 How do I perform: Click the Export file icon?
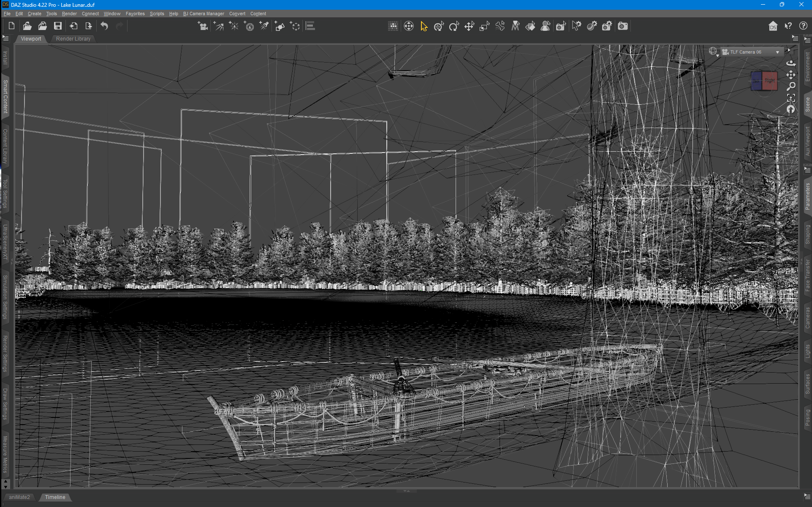(89, 26)
